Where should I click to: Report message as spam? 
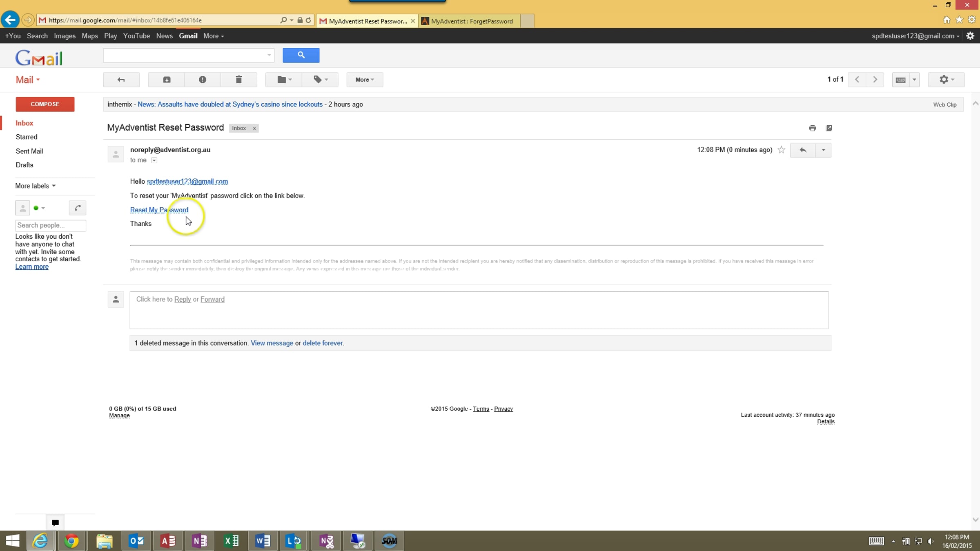coord(203,80)
